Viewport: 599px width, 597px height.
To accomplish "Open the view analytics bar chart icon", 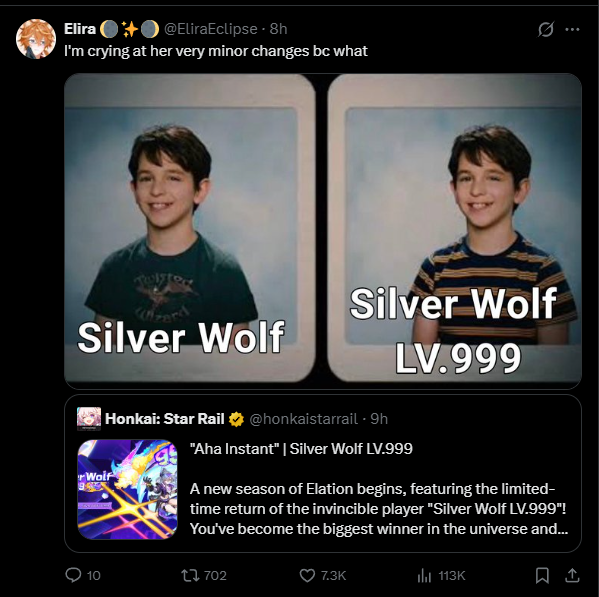I will (x=424, y=575).
